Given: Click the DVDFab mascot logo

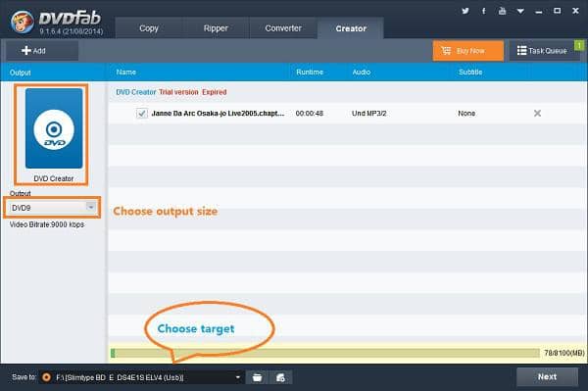Looking at the screenshot, I should pos(22,22).
